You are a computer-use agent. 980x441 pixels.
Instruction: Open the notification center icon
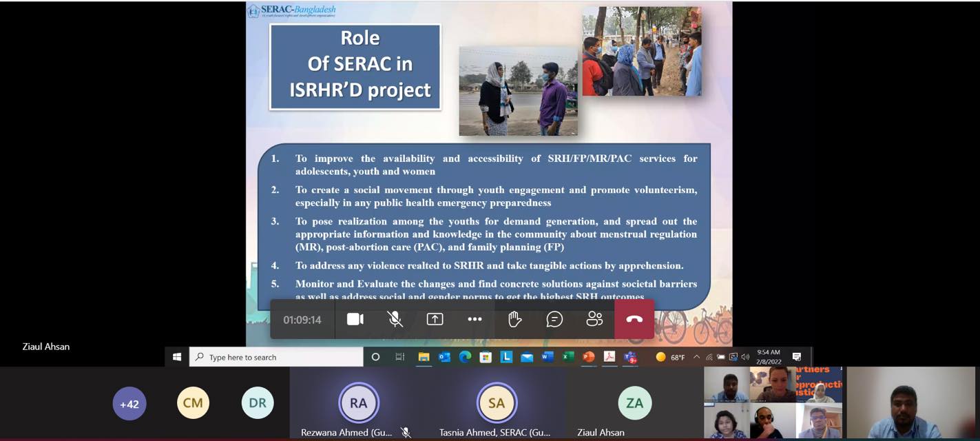pyautogui.click(x=797, y=357)
